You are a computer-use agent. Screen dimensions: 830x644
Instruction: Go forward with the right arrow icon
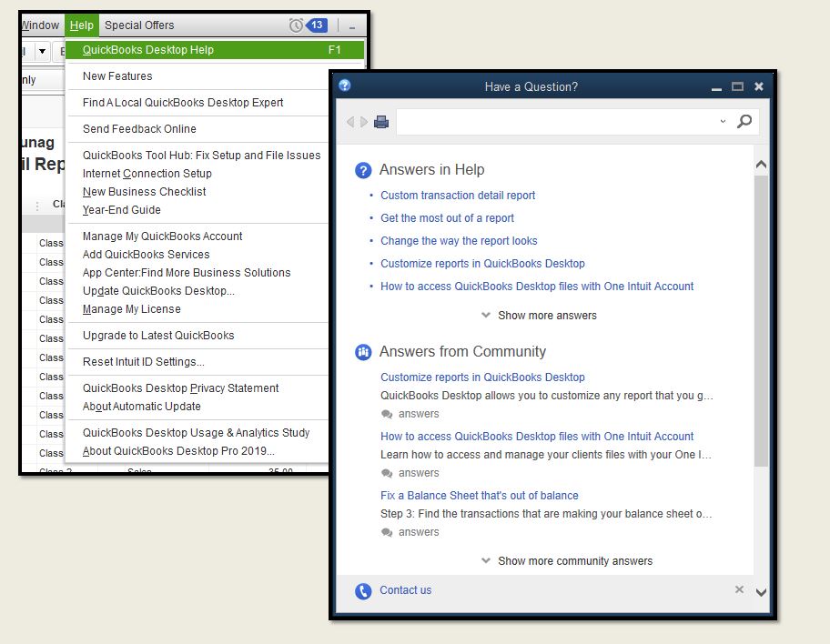(364, 122)
